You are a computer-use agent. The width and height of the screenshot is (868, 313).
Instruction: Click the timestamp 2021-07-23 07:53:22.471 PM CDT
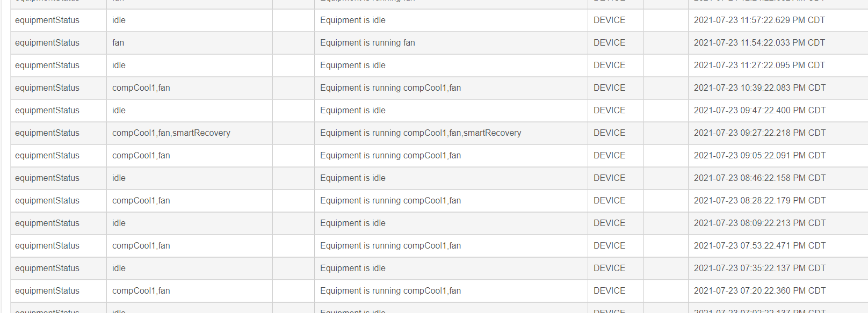tap(759, 246)
